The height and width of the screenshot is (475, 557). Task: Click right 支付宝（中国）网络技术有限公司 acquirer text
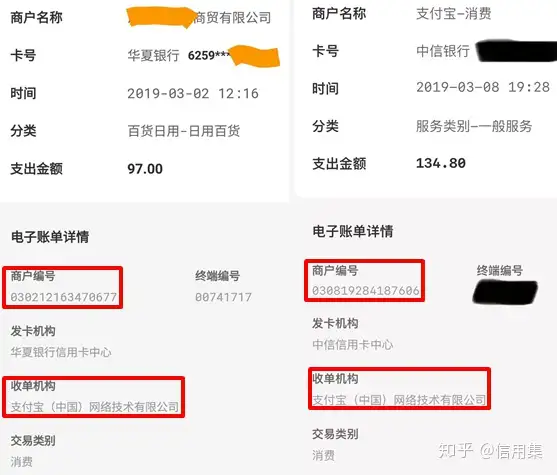[399, 400]
